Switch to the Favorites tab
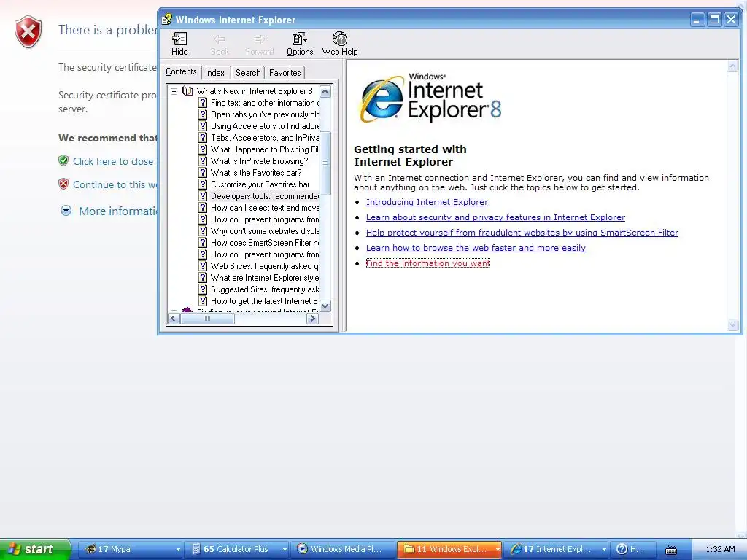This screenshot has height=560, width=747. [285, 73]
